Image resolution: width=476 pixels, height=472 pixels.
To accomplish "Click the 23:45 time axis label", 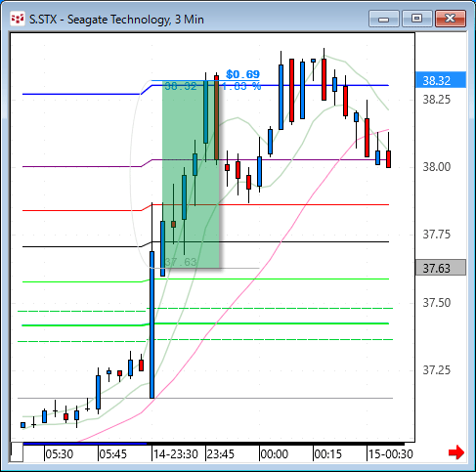I will [x=220, y=454].
